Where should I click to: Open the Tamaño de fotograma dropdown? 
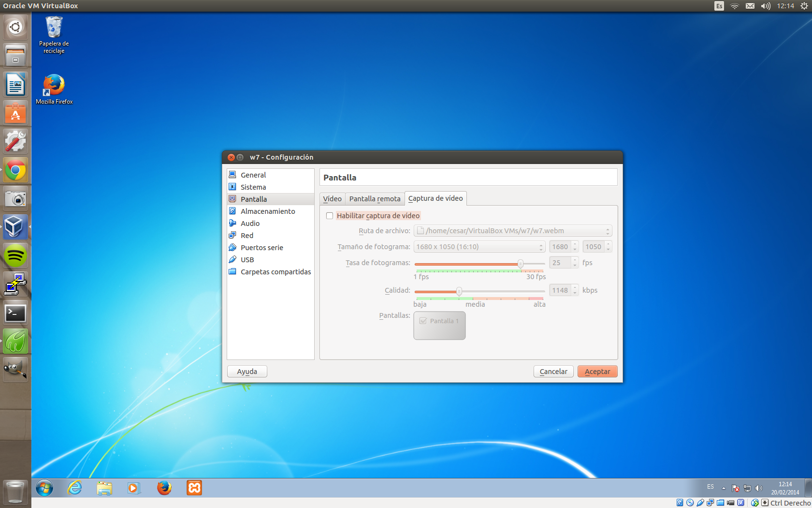tap(479, 247)
